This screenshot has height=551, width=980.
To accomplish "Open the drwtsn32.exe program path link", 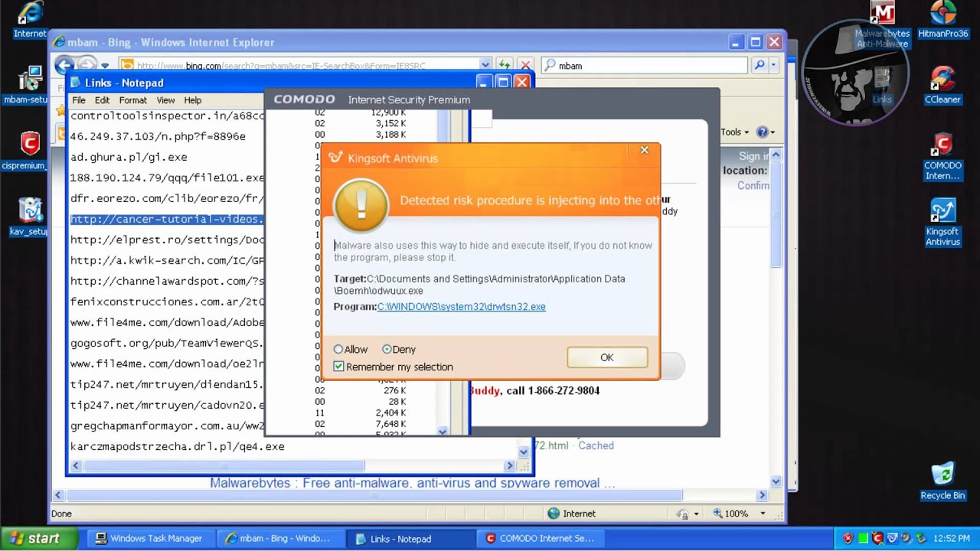I will (x=461, y=307).
